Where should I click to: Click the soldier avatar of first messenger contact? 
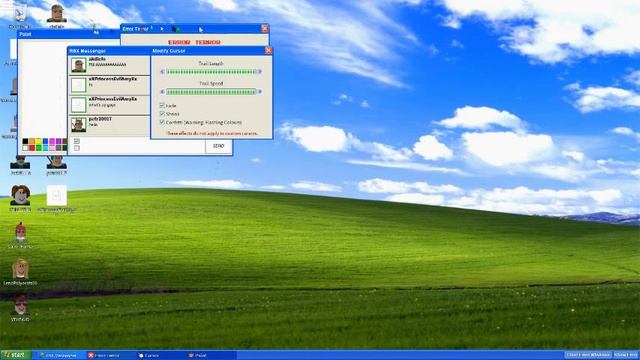(78, 65)
